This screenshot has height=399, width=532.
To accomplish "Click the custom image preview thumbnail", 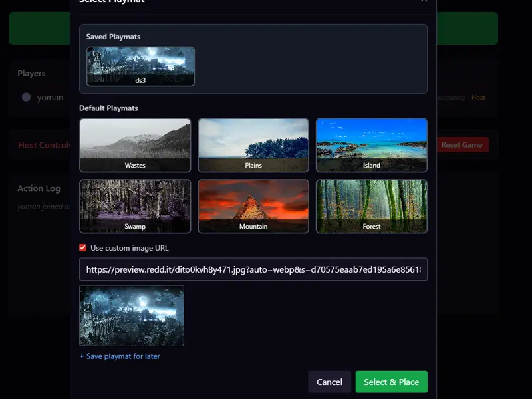I will (x=132, y=315).
